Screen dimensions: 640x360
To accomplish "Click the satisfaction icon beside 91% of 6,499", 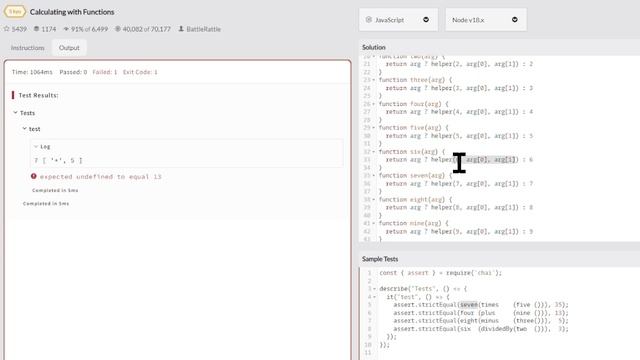I will [66, 29].
